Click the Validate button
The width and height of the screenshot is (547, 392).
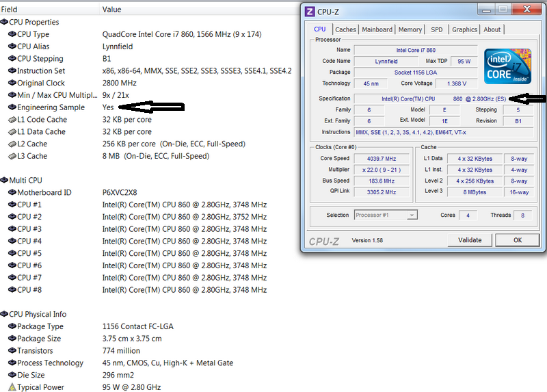click(470, 240)
